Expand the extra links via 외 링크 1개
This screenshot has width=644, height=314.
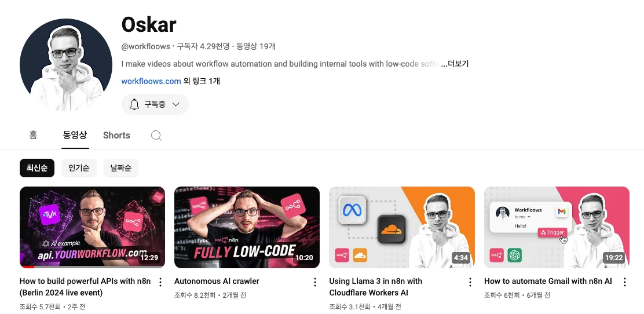tap(202, 81)
